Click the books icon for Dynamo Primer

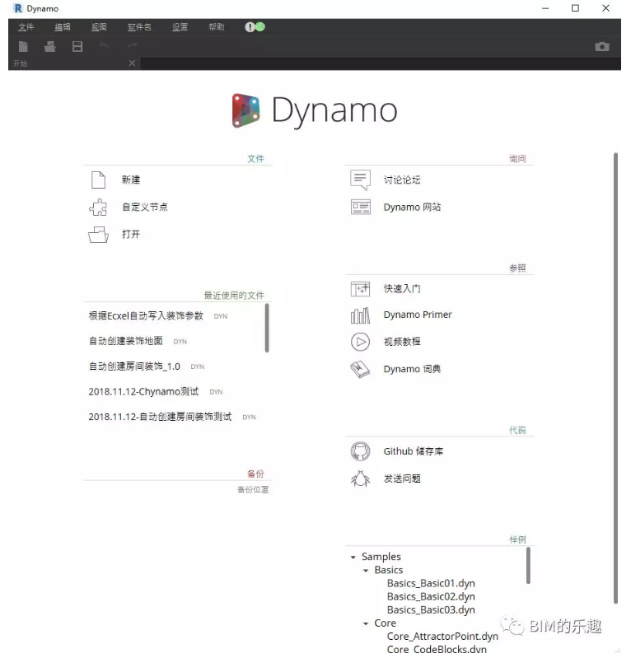(360, 315)
